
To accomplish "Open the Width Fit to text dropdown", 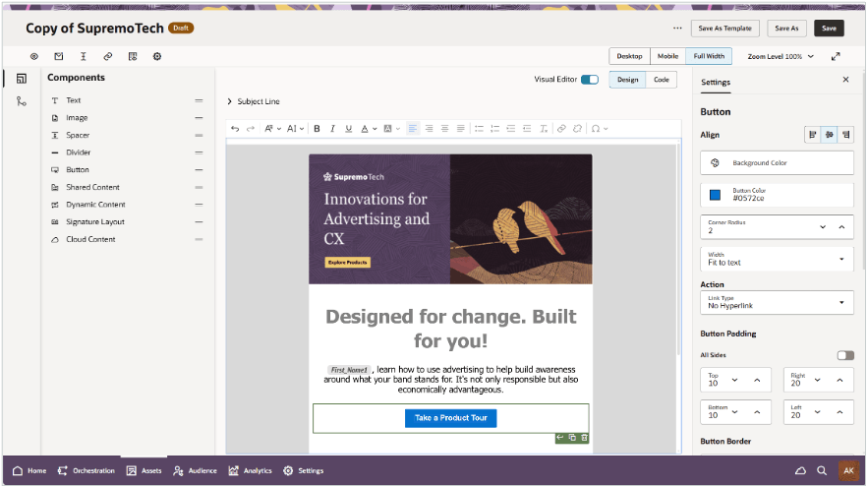I will click(777, 260).
